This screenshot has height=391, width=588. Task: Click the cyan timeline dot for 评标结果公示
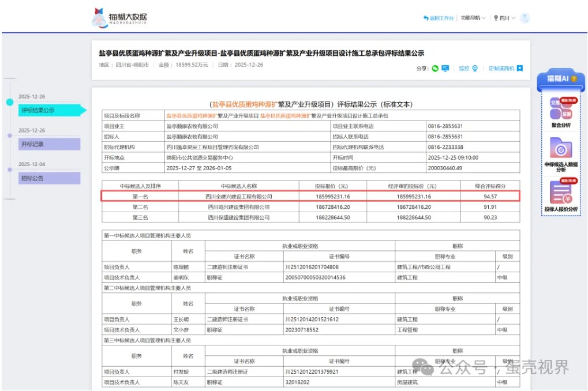tap(9, 102)
